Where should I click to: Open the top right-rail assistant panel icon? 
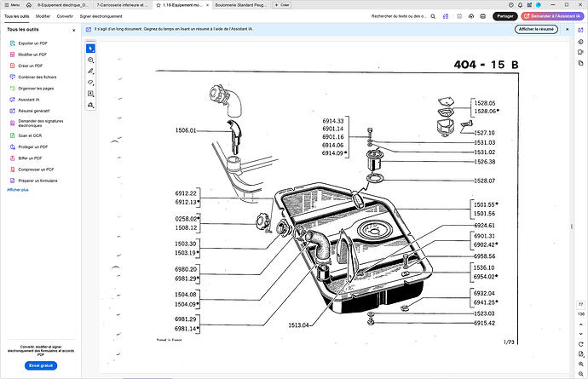pos(581,30)
